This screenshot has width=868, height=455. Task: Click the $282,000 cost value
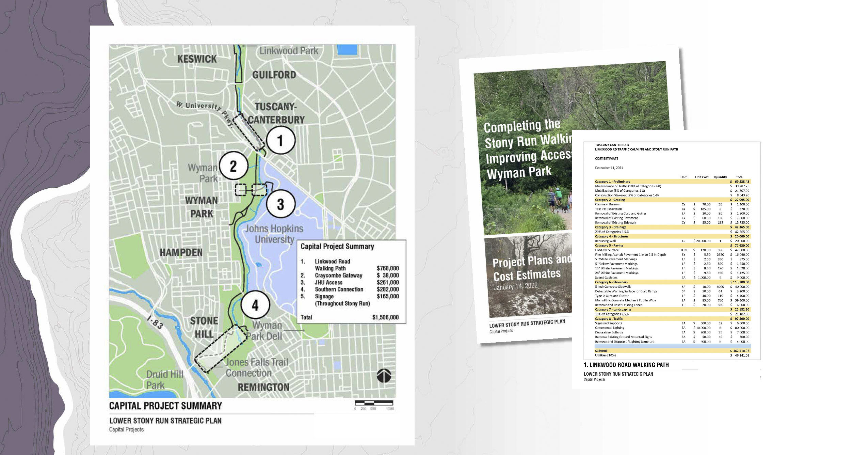(388, 289)
